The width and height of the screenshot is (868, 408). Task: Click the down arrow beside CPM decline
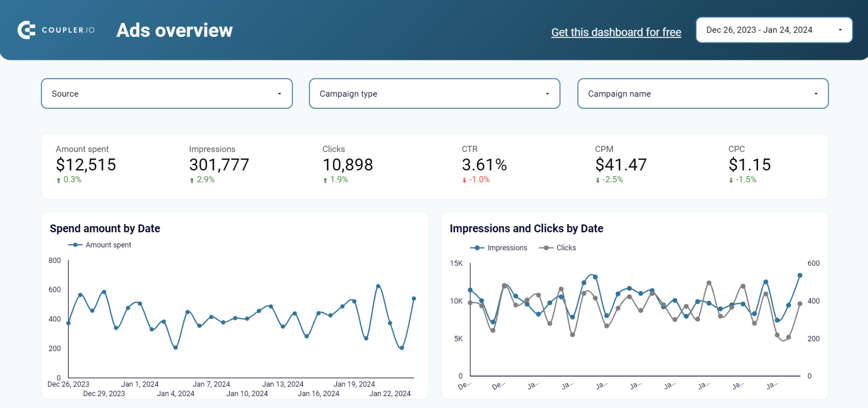pyautogui.click(x=598, y=179)
